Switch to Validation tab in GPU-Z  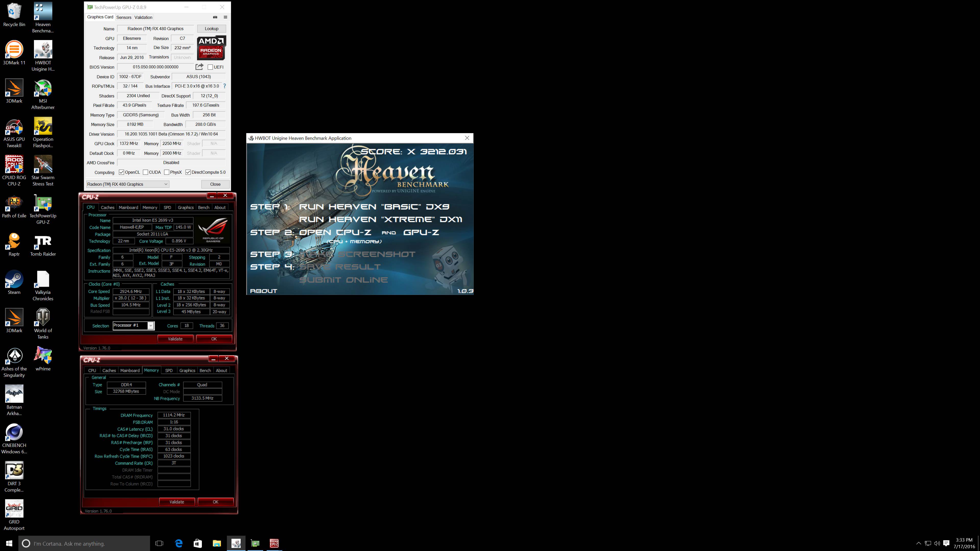coord(143,18)
